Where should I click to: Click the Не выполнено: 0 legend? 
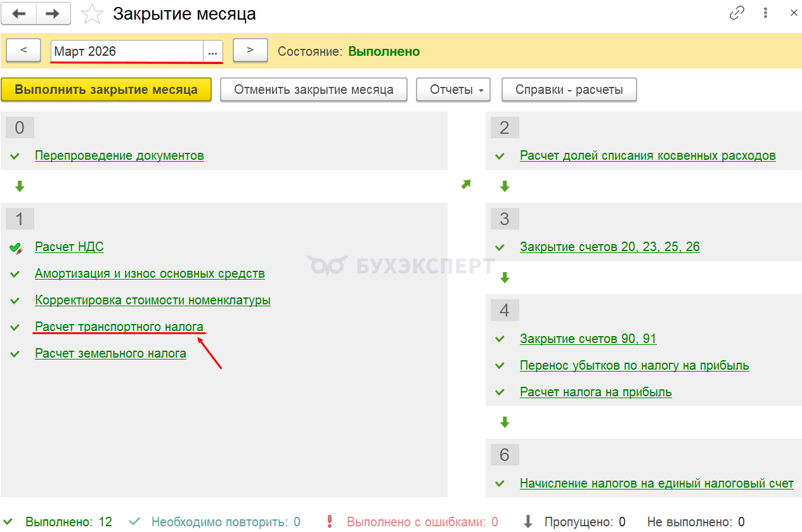(x=695, y=522)
